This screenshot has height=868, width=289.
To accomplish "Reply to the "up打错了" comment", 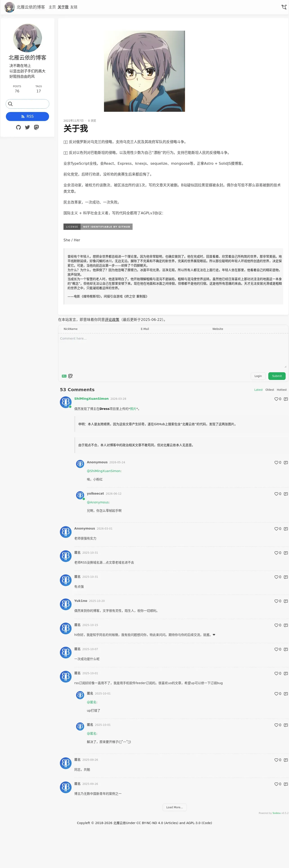I will coord(286,694).
